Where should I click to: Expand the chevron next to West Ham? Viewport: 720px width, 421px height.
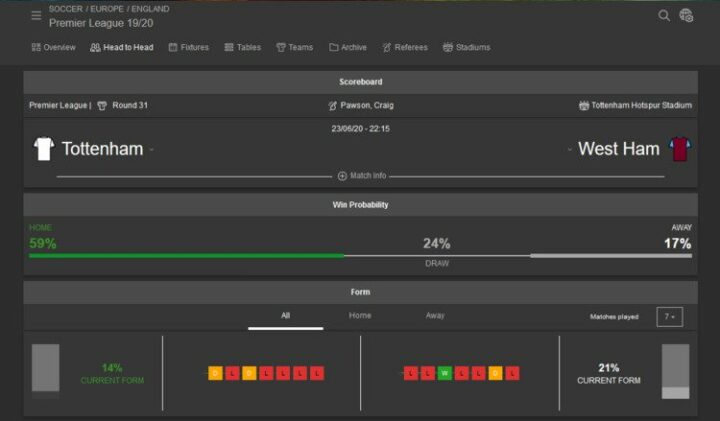(569, 150)
